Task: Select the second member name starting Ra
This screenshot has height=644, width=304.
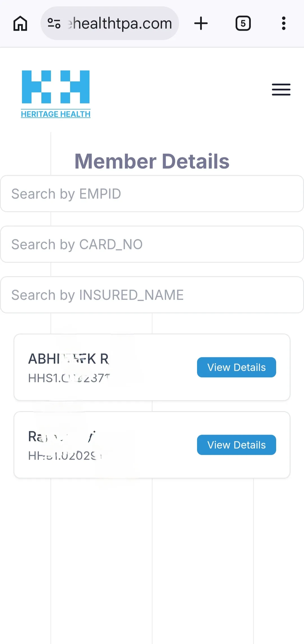Action: pyautogui.click(x=62, y=437)
